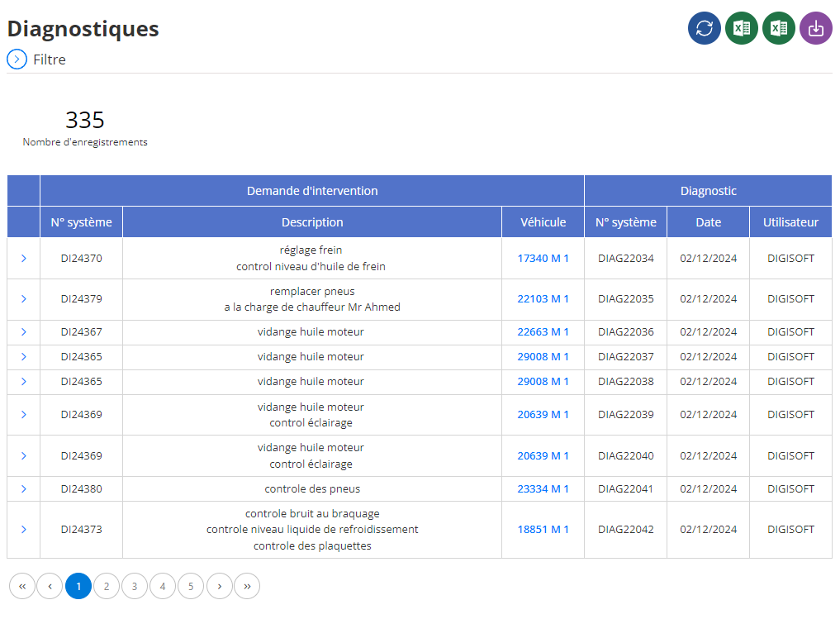Click the purple download icon
This screenshot has height=619, width=840.
[x=816, y=28]
